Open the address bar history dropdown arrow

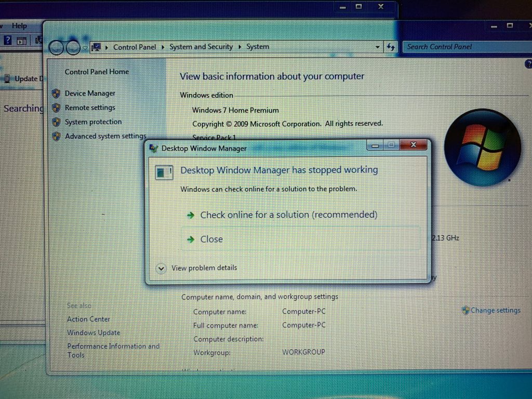click(378, 47)
